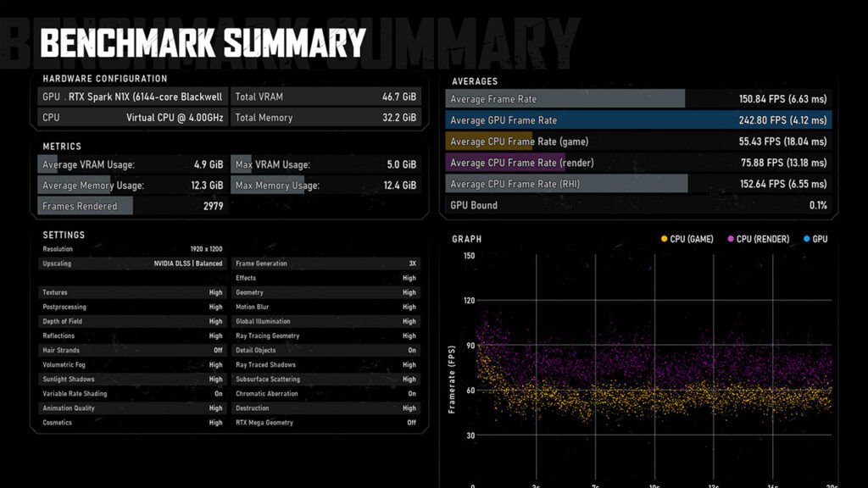Click the Sunlight Shadows setting row
The image size is (868, 488).
pyautogui.click(x=133, y=379)
